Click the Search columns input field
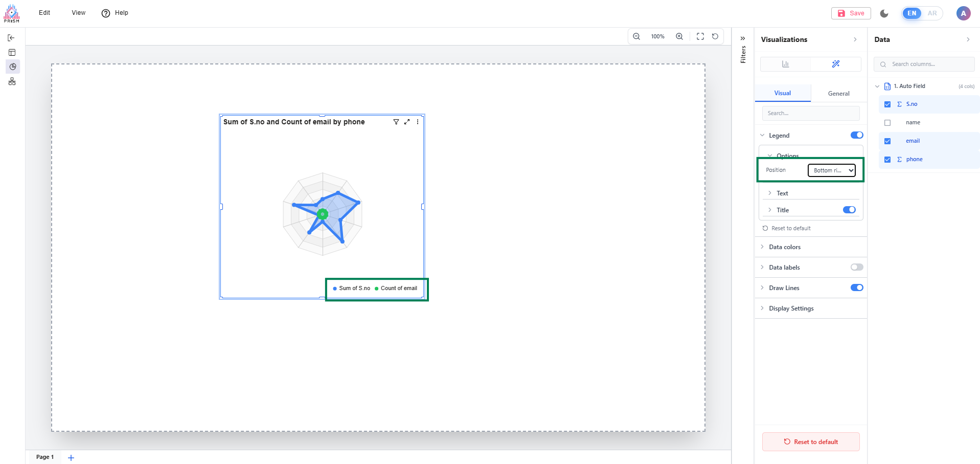The height and width of the screenshot is (464, 980). click(929, 64)
